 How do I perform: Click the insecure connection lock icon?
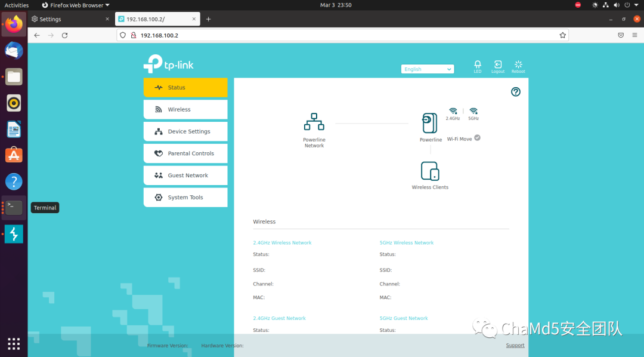pos(134,35)
